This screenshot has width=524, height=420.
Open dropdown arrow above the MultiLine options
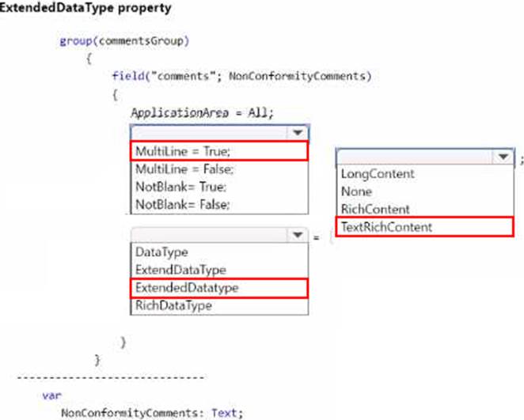[298, 132]
